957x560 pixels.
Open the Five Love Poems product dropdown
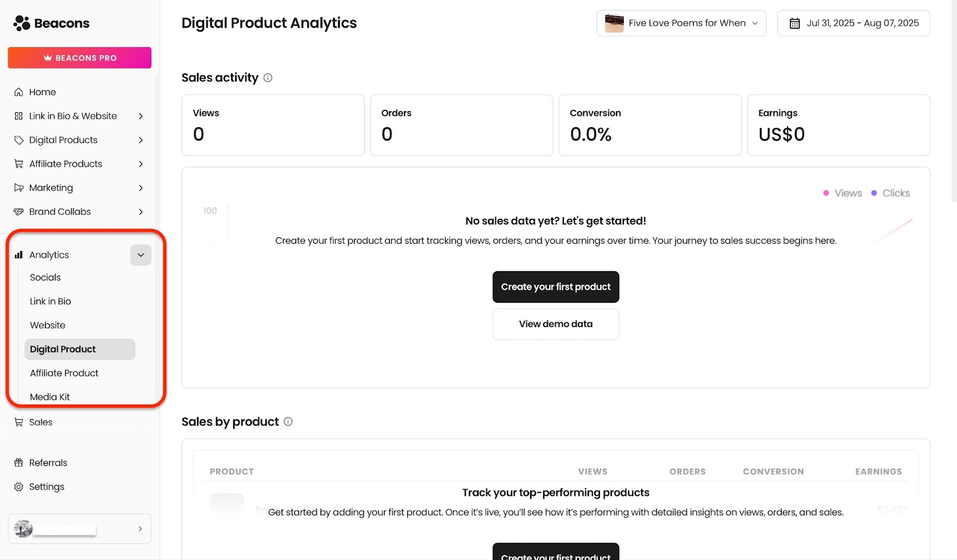click(x=681, y=23)
